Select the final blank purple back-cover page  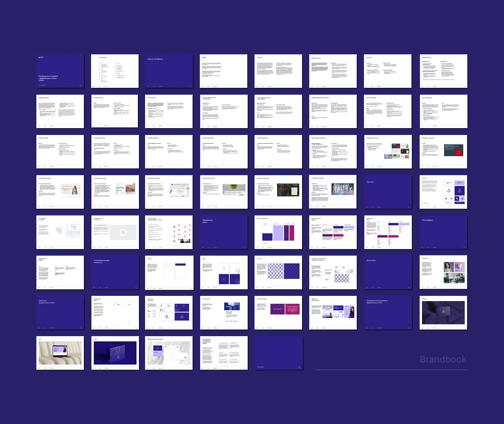pyautogui.click(x=279, y=353)
